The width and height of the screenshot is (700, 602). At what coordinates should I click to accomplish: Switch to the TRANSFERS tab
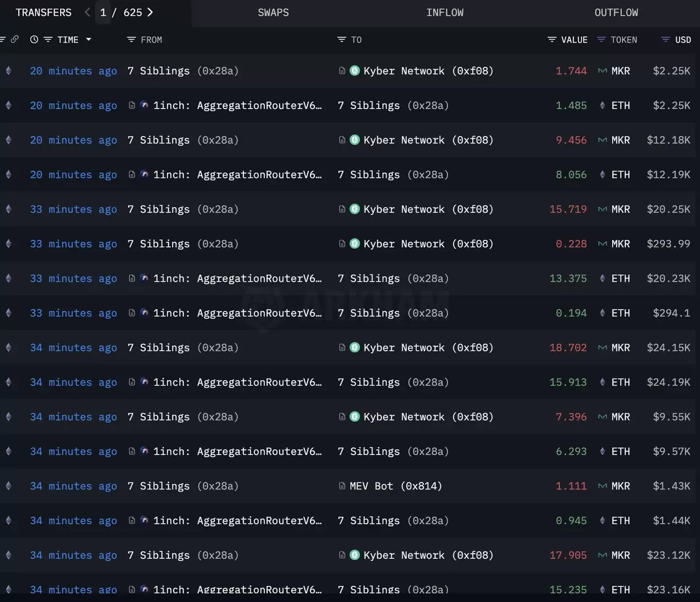pyautogui.click(x=44, y=12)
